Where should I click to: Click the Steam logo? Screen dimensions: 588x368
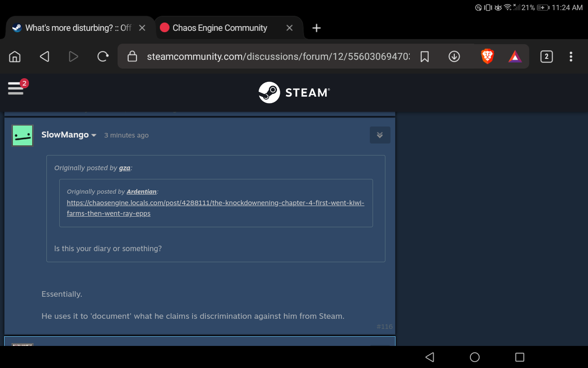pos(294,92)
